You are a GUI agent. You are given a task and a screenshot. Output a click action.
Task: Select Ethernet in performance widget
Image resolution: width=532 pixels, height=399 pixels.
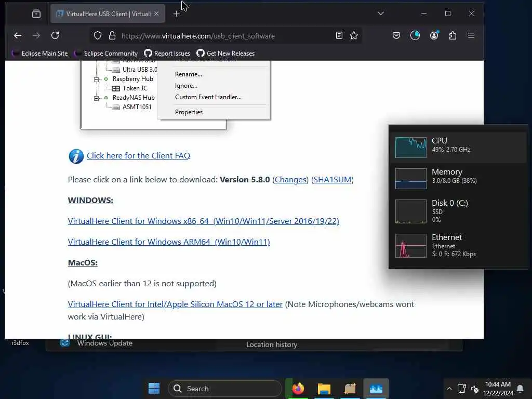point(458,246)
